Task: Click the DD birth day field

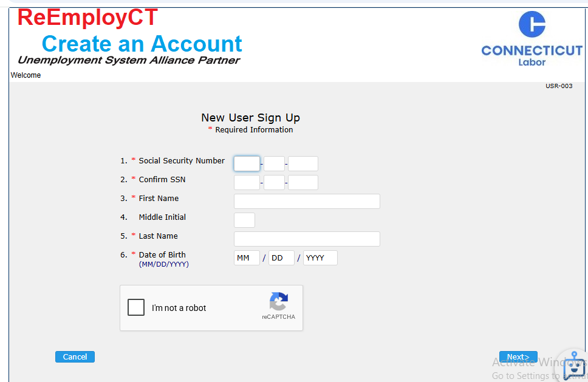Action: click(x=281, y=258)
